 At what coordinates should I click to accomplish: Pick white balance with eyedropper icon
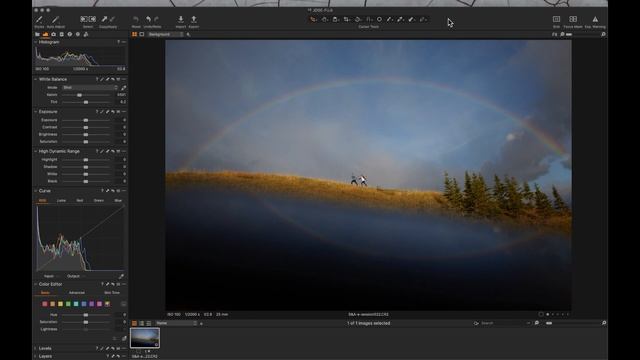(123, 87)
